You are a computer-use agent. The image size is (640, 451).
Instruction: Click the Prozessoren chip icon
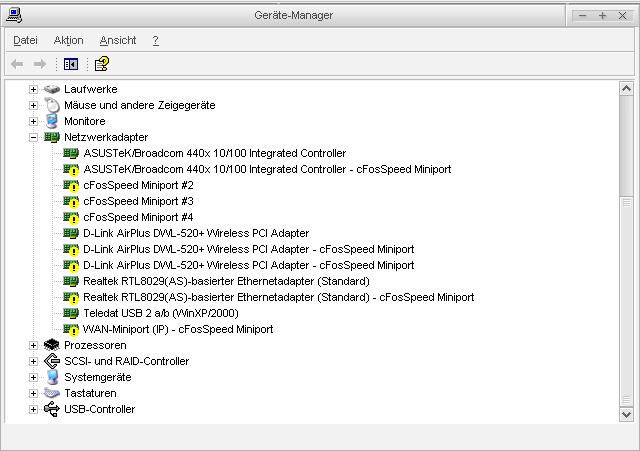[x=52, y=345]
